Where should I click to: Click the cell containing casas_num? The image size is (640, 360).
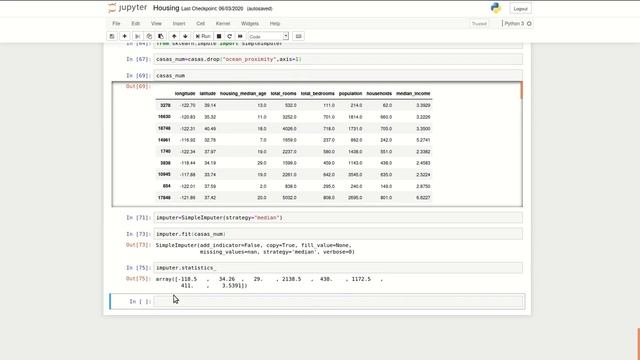[x=338, y=76]
